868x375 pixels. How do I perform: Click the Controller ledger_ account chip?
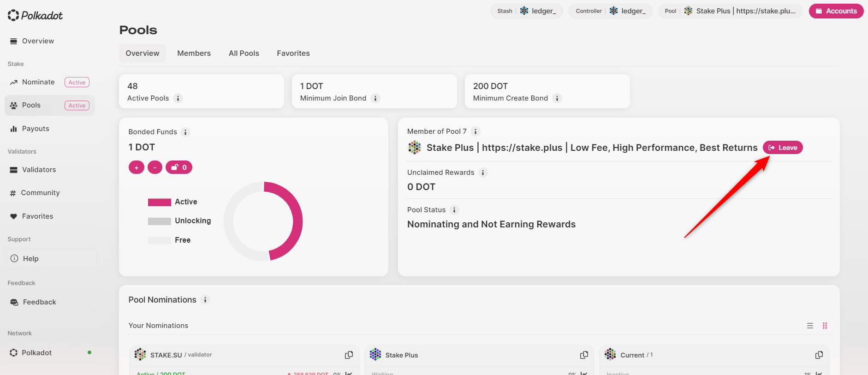(610, 11)
